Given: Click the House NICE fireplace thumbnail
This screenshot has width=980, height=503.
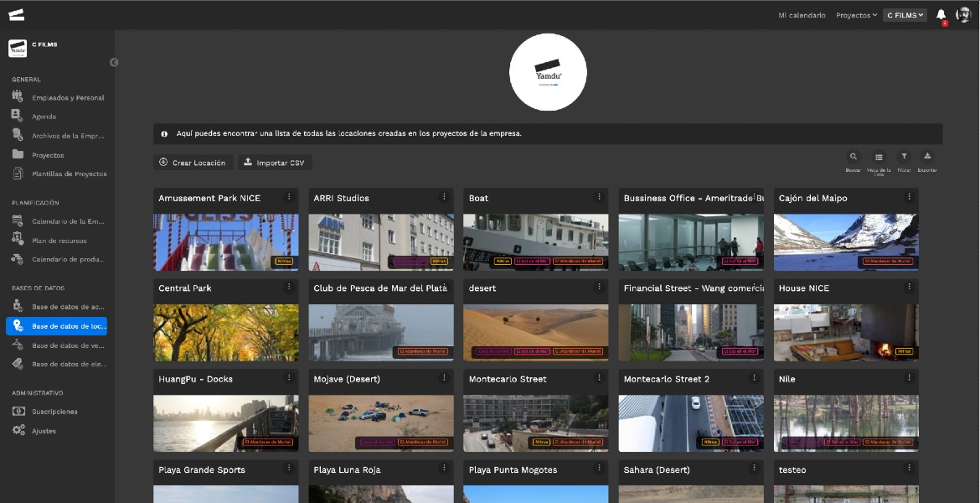Looking at the screenshot, I should [x=846, y=333].
